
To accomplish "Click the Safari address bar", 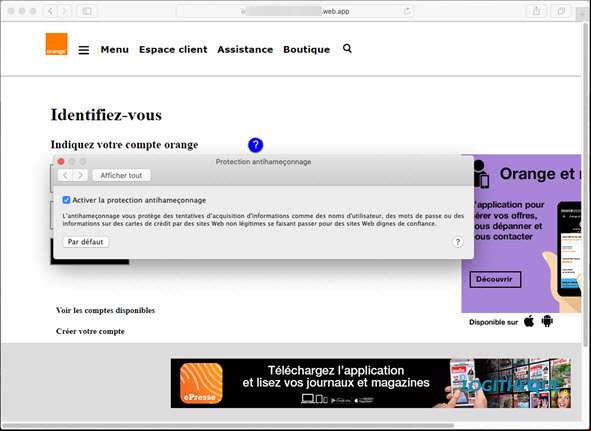I will (295, 11).
